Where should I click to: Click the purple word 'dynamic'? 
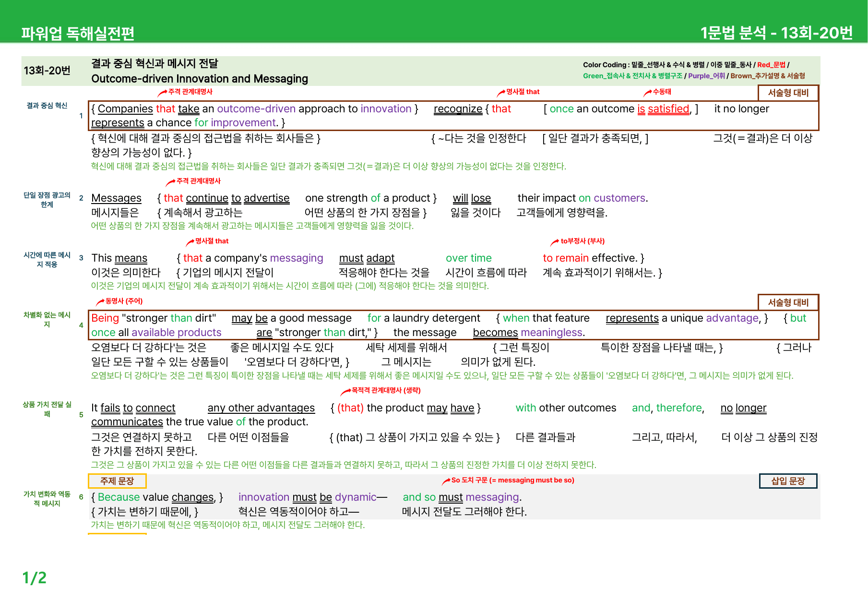[355, 497]
